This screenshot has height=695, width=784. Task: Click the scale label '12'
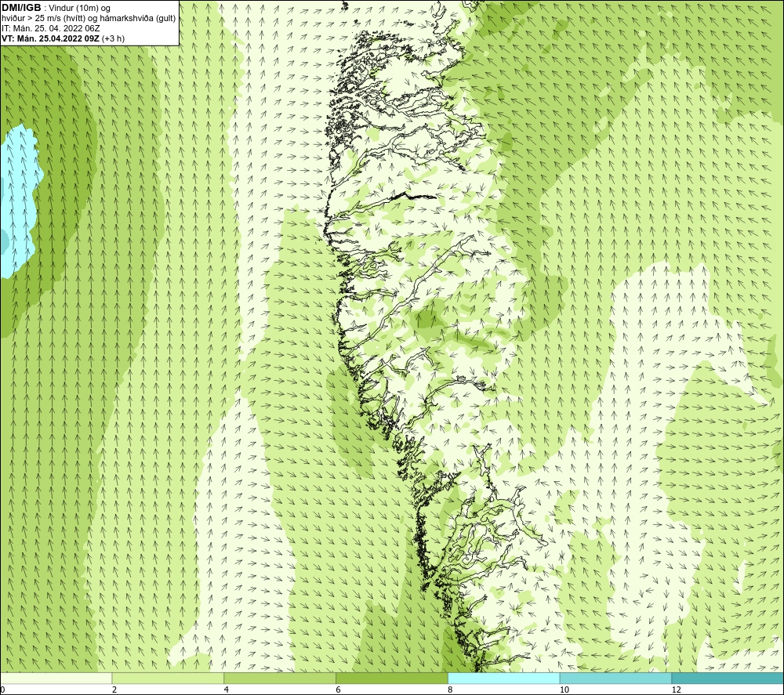(677, 690)
